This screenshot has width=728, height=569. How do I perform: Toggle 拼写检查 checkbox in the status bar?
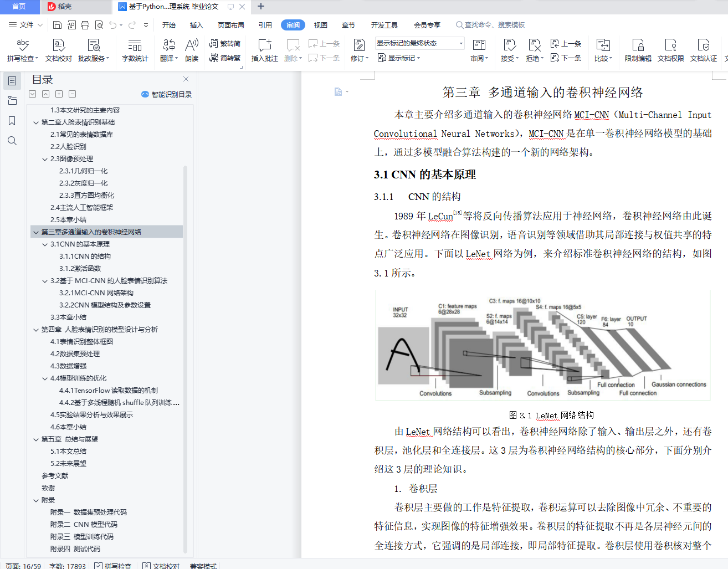coord(98,566)
